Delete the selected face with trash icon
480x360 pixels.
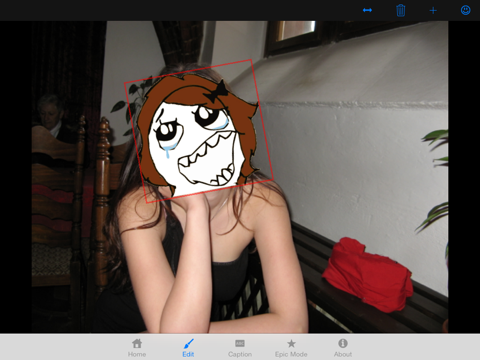pyautogui.click(x=401, y=10)
